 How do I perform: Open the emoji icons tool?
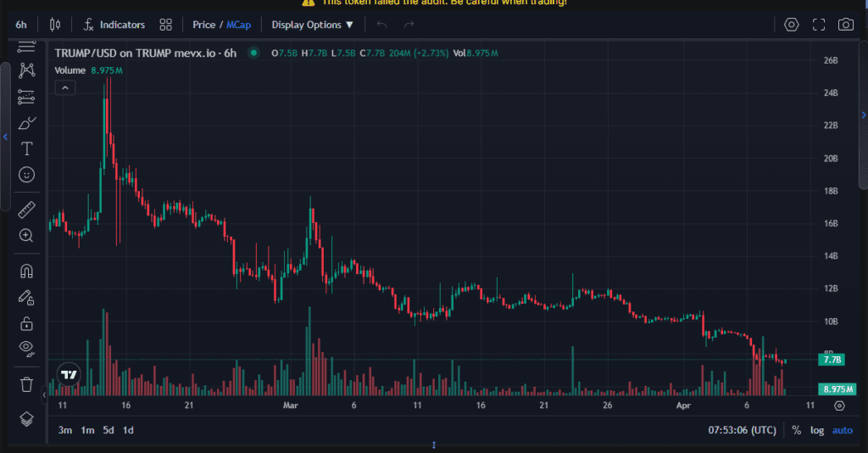[26, 175]
